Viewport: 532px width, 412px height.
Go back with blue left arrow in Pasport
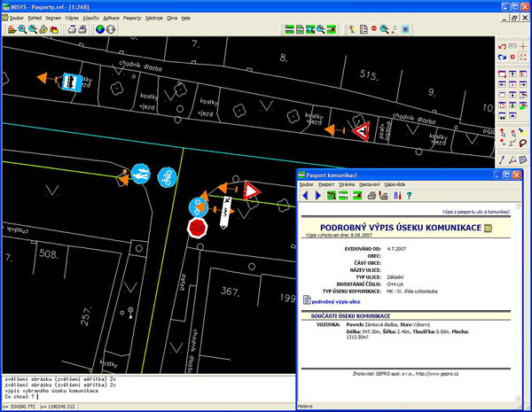click(x=305, y=195)
